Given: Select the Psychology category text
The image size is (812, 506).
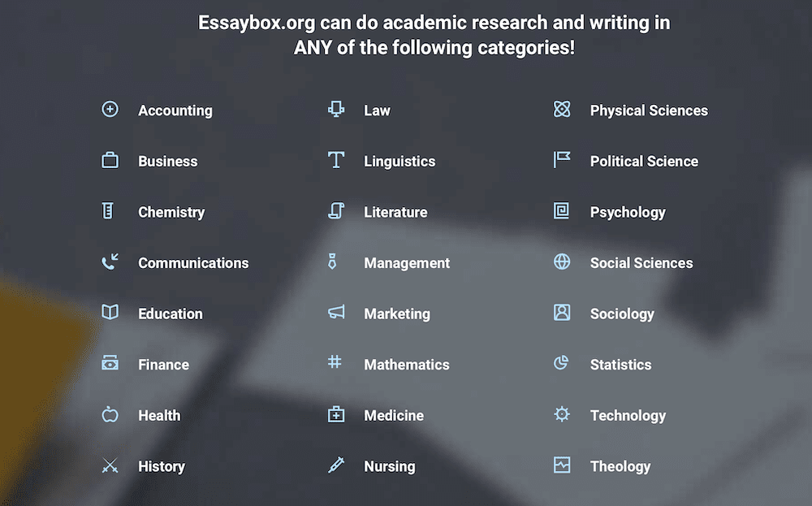Looking at the screenshot, I should [x=628, y=212].
